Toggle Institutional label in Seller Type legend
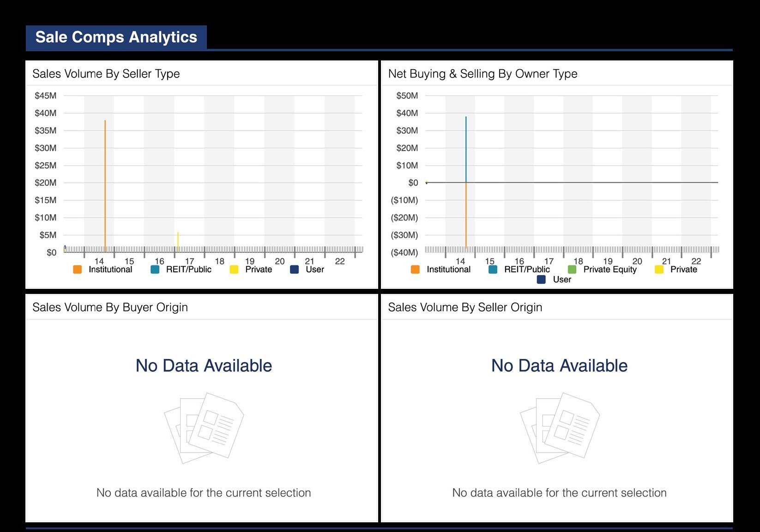Screen dimensions: 760x532 click(110, 269)
